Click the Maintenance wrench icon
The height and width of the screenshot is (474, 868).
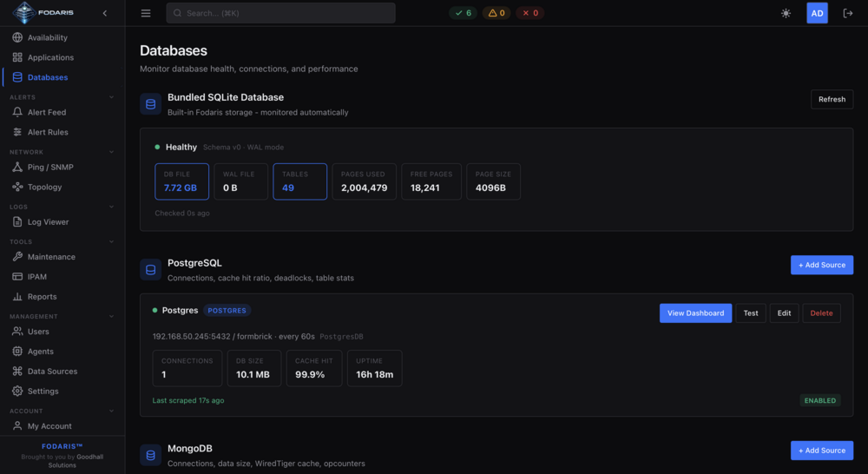click(x=17, y=257)
